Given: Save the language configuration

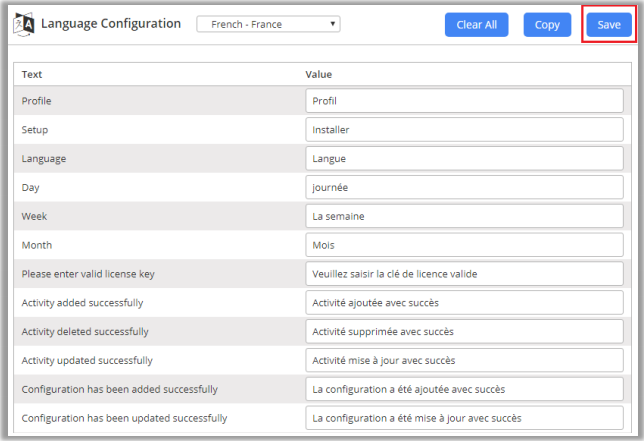Looking at the screenshot, I should click(609, 25).
